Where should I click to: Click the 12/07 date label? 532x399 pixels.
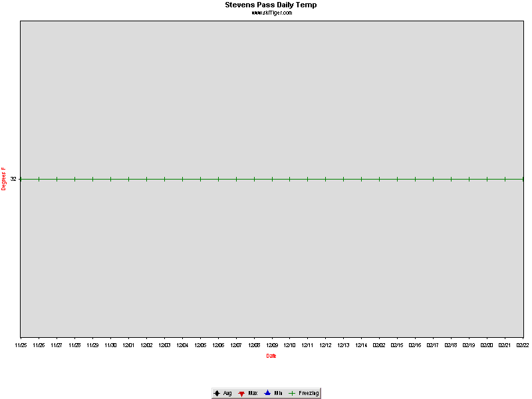pyautogui.click(x=236, y=345)
